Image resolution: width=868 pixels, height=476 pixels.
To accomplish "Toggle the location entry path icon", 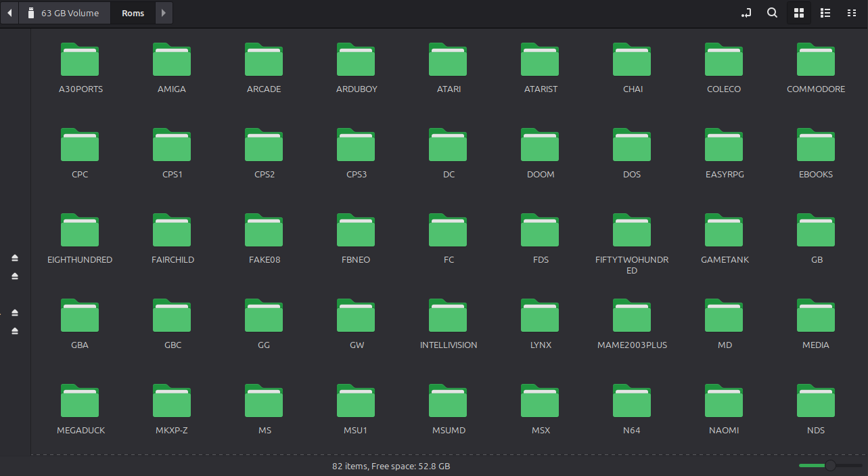I will click(746, 13).
